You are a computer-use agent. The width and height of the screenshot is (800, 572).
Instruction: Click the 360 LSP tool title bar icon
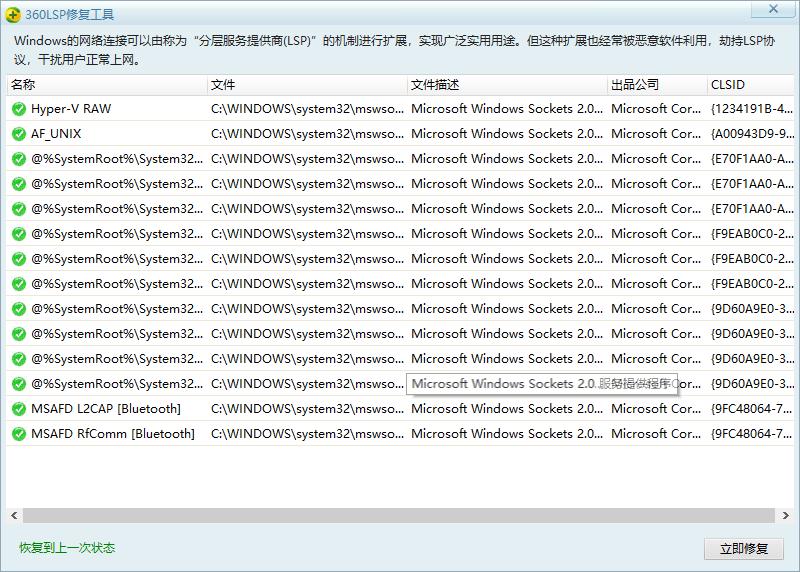point(13,14)
